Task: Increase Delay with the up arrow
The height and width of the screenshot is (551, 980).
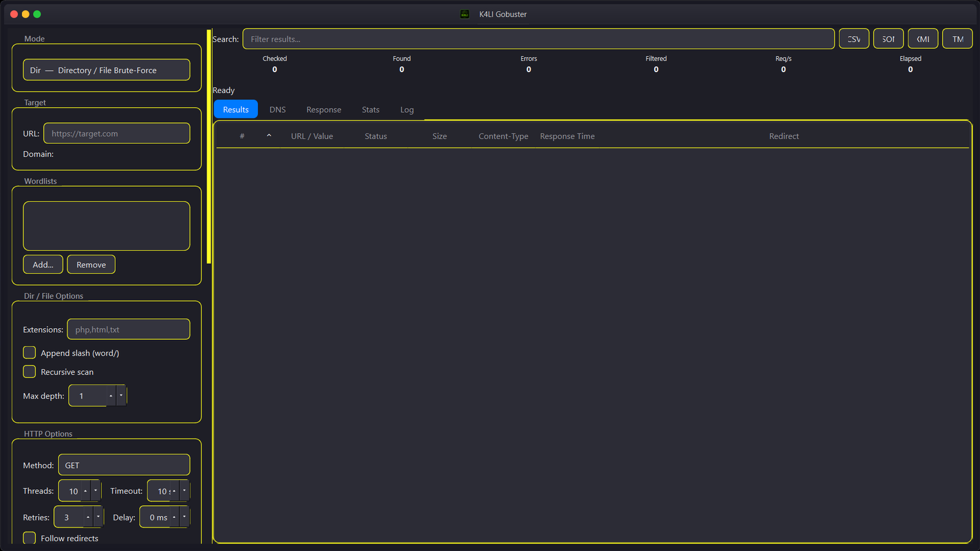Action: coord(174,517)
